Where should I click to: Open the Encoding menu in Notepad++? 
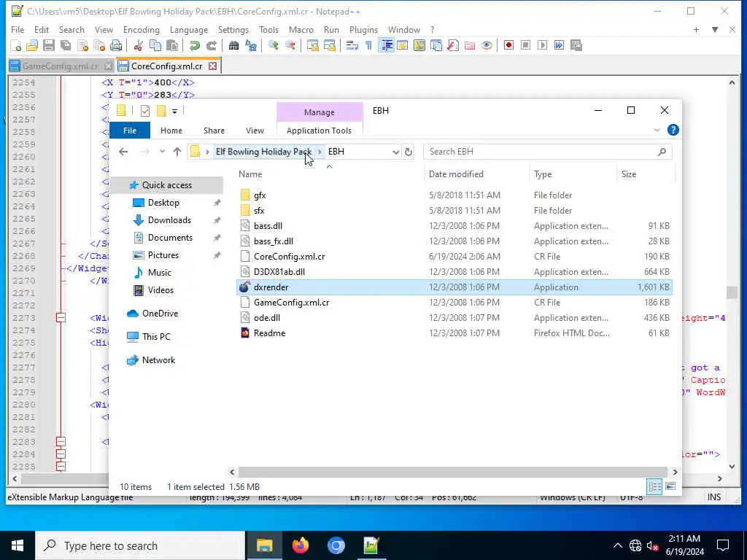click(x=141, y=29)
